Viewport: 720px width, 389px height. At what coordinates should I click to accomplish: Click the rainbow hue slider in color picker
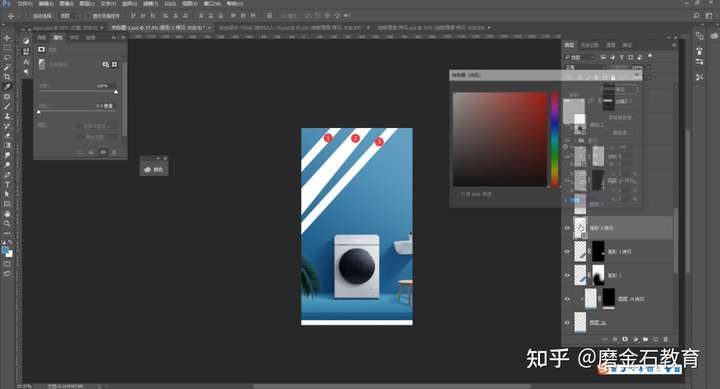pos(554,139)
